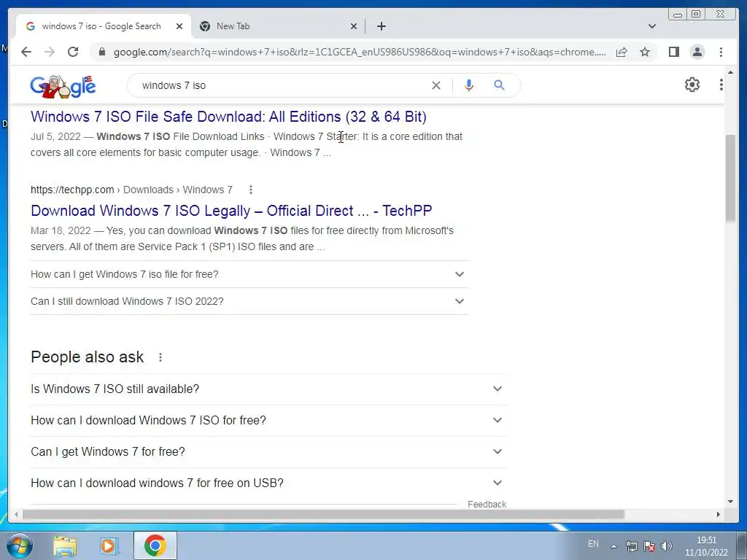Open Google quick settings gear

coord(692,85)
